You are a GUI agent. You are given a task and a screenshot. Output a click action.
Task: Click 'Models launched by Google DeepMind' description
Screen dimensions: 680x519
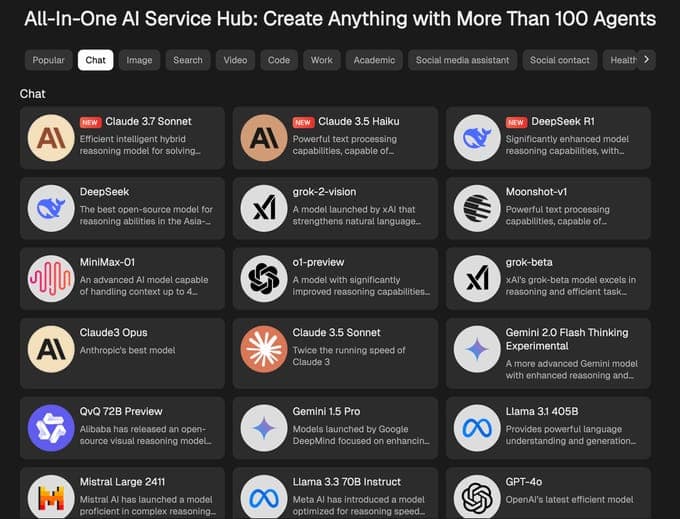[361, 435]
